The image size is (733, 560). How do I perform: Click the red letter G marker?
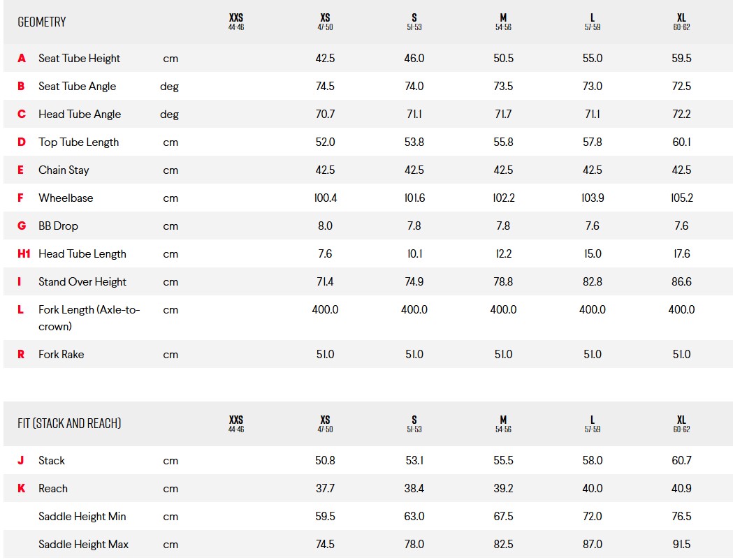point(22,226)
